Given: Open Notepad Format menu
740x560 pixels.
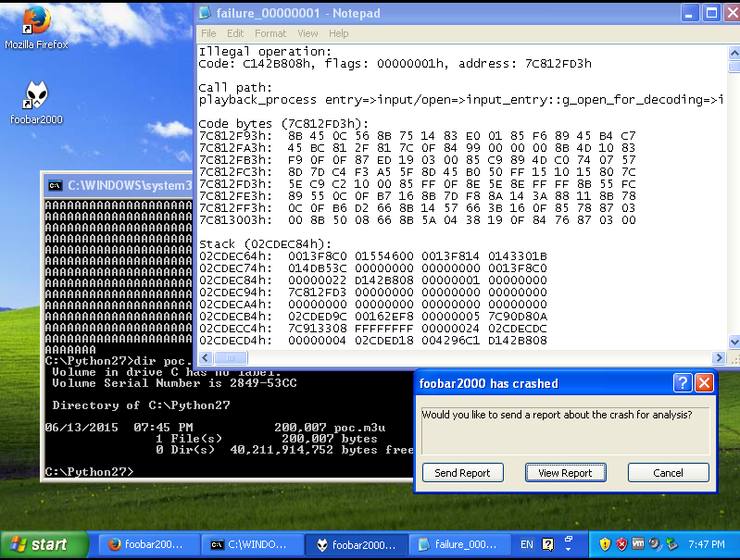Looking at the screenshot, I should [x=270, y=33].
